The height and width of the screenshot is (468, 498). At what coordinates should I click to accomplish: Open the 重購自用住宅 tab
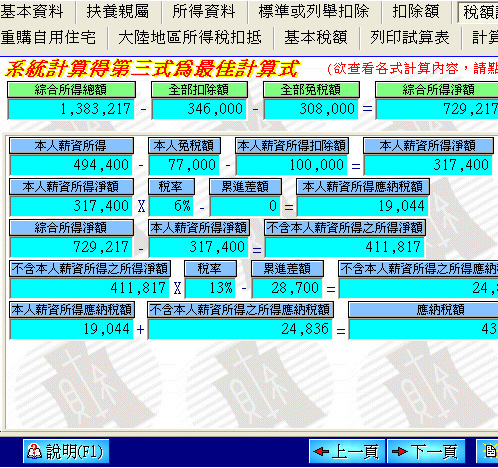click(48, 37)
